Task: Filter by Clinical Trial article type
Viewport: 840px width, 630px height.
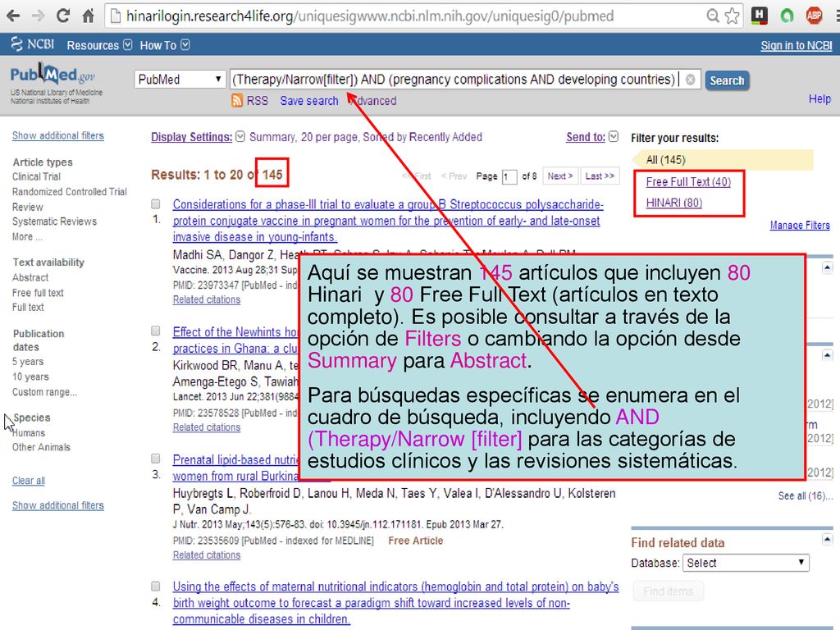Action: [x=36, y=176]
